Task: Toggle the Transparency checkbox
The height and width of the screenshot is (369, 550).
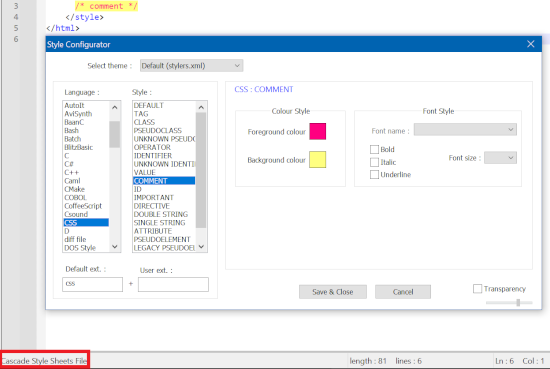Action: point(477,289)
